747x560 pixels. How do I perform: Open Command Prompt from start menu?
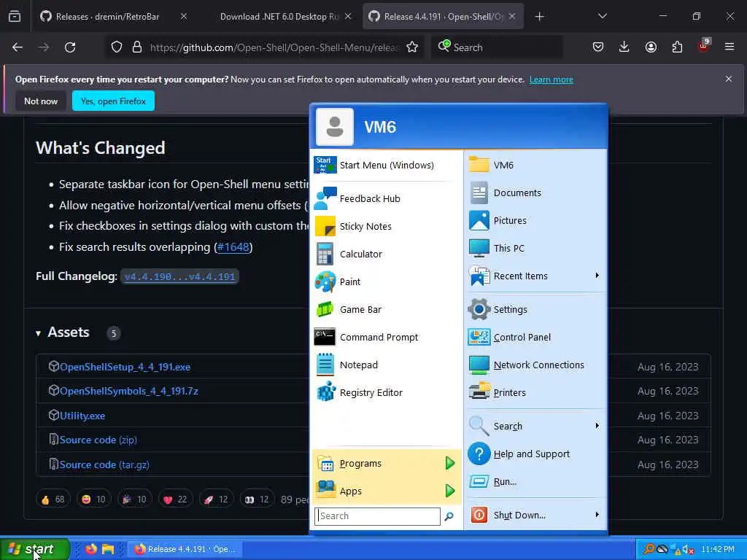pos(386,337)
